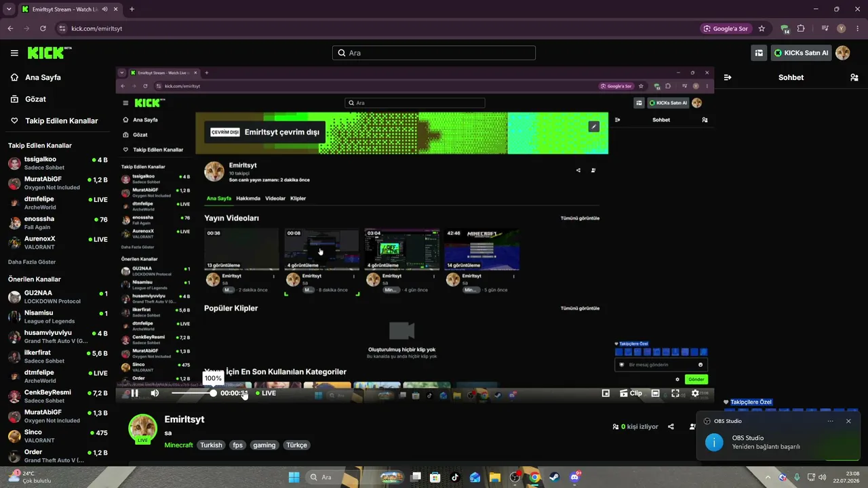Screen dimensions: 868x488
Task: Jump to LIVE in the player
Action: 266,393
